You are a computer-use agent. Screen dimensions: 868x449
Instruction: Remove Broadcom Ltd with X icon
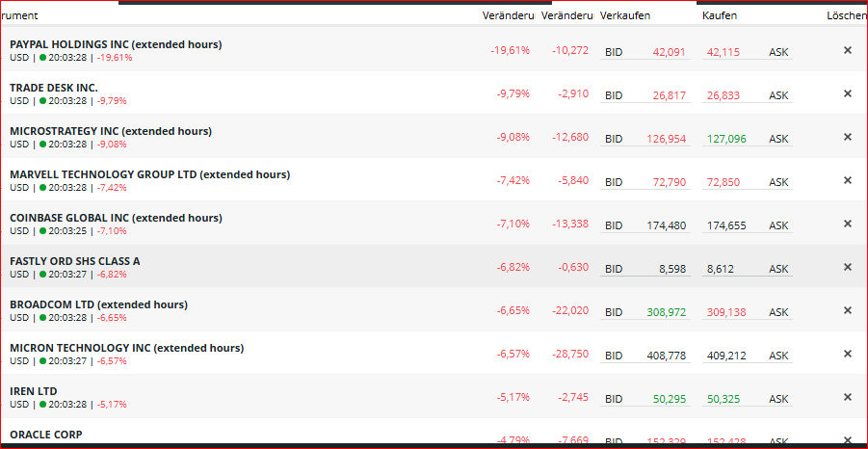tap(848, 310)
